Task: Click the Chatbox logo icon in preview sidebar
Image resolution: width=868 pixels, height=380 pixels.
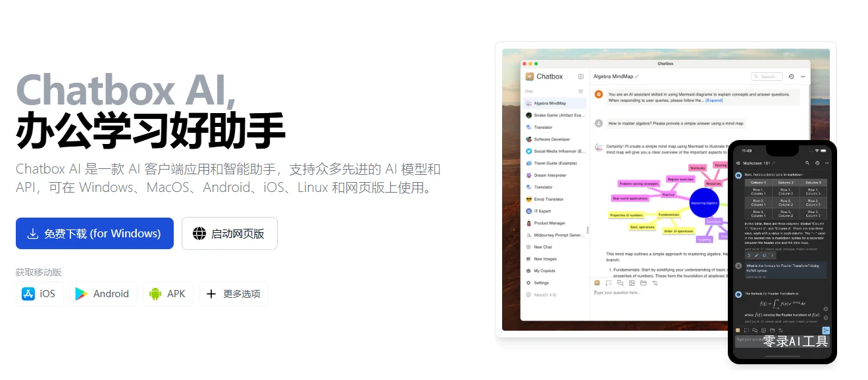Action: 530,77
